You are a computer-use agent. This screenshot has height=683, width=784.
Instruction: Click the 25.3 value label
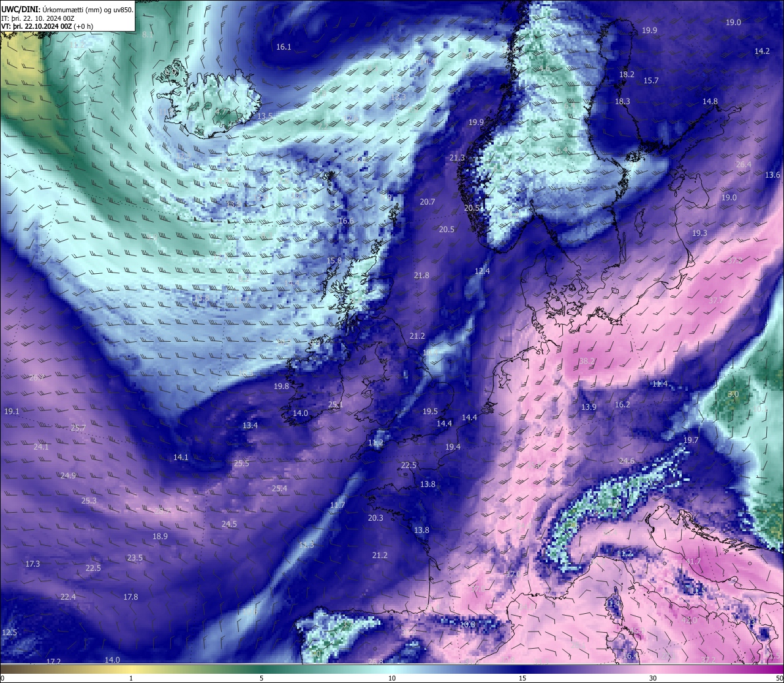[89, 501]
